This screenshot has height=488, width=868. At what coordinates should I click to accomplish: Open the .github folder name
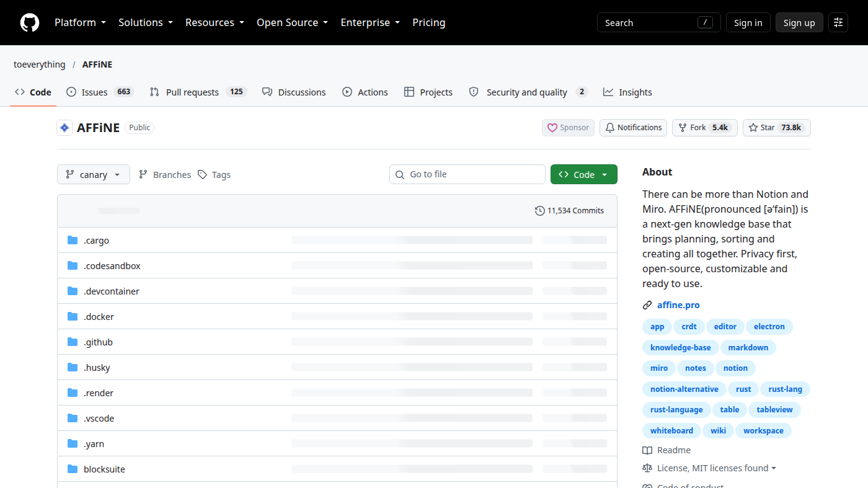(98, 342)
